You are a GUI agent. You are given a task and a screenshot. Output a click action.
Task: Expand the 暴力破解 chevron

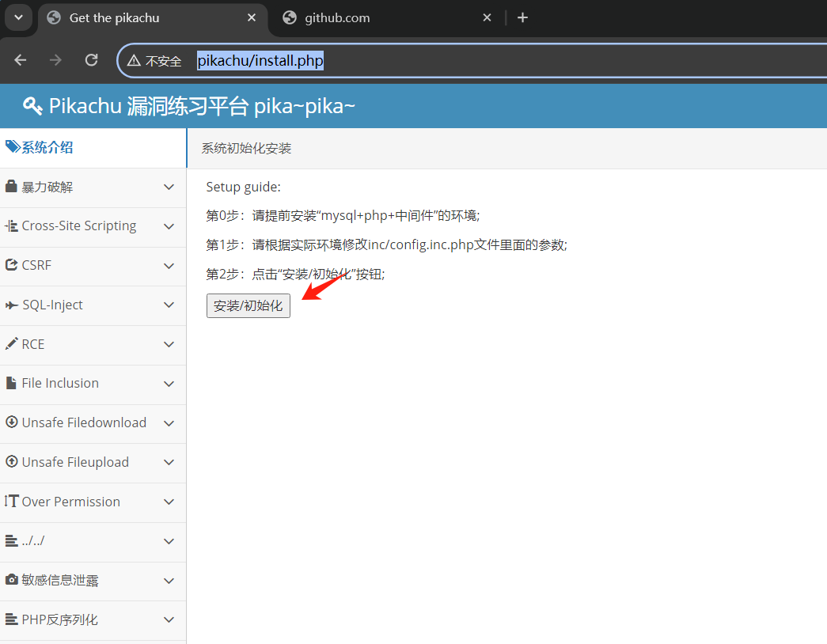click(x=169, y=187)
